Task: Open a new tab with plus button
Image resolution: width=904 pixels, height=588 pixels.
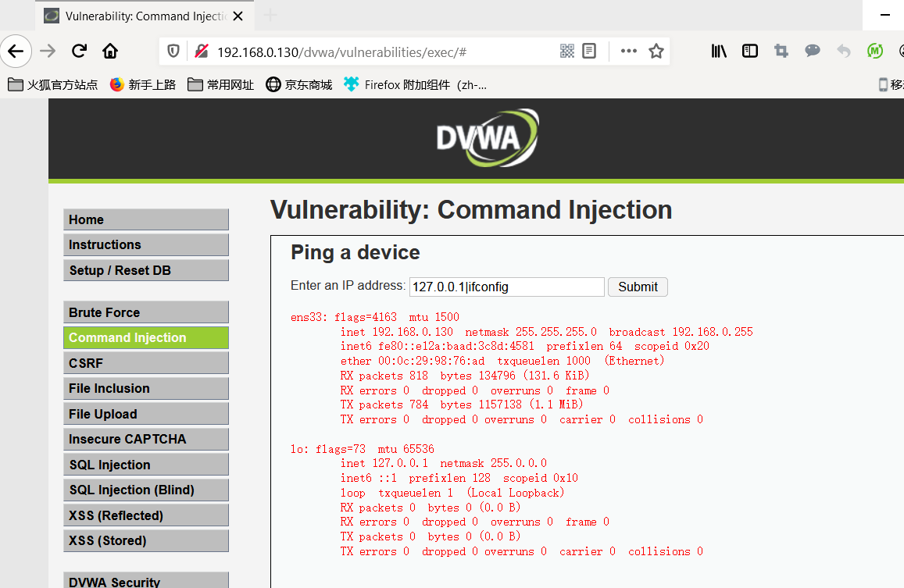Action: click(x=270, y=16)
